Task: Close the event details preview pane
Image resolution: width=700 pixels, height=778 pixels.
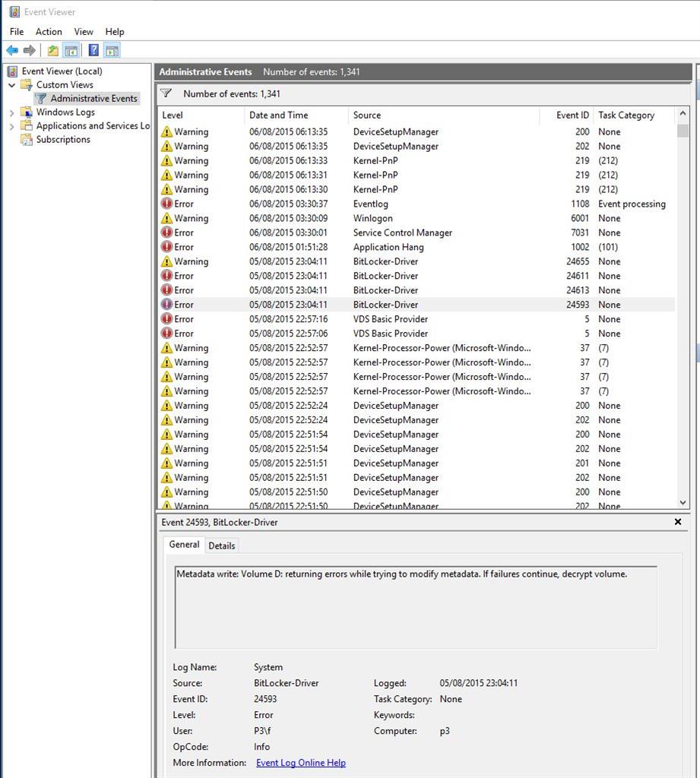Action: point(677,522)
